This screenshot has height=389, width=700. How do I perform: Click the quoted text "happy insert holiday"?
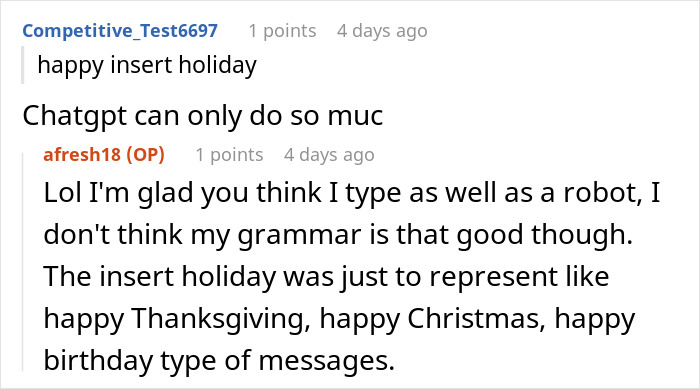point(147,65)
